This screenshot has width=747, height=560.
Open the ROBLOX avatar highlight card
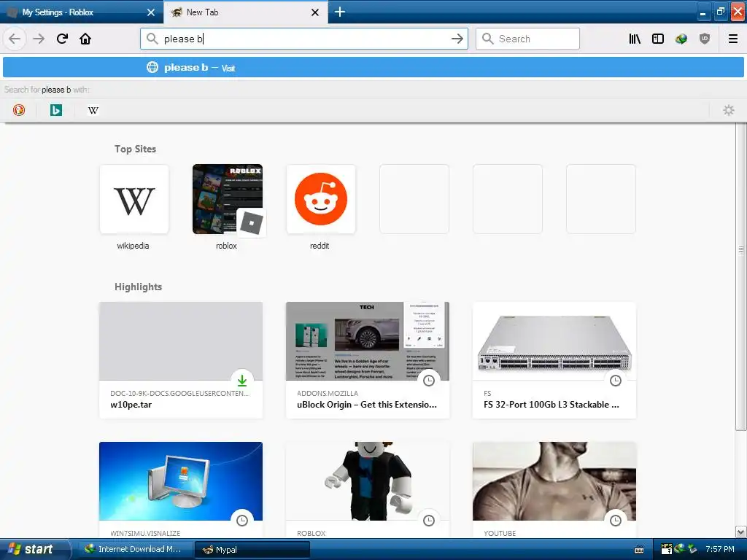(368, 490)
